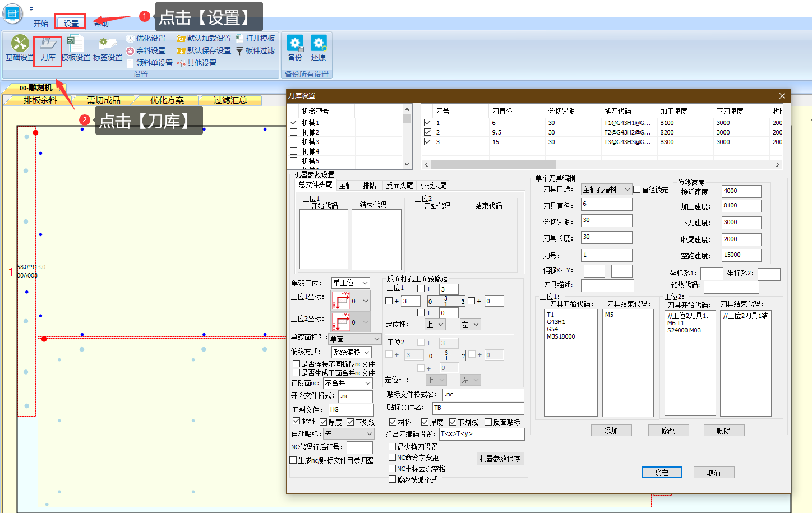The height and width of the screenshot is (513, 812).
Task: Open the 标签设置 label settings icon
Action: coord(107,48)
